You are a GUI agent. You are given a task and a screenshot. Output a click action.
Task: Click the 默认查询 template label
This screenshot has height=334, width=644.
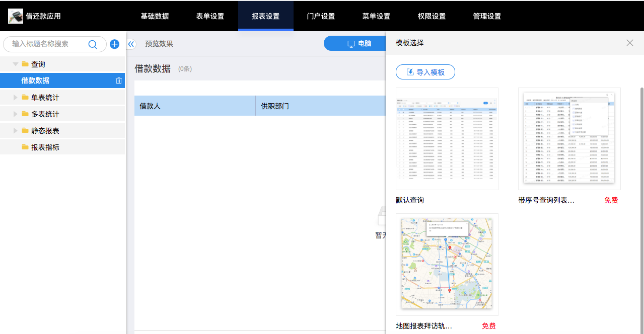pos(410,200)
